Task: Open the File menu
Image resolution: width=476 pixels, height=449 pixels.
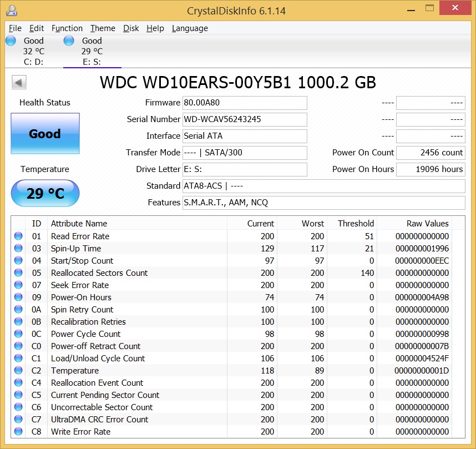Action: pos(15,28)
